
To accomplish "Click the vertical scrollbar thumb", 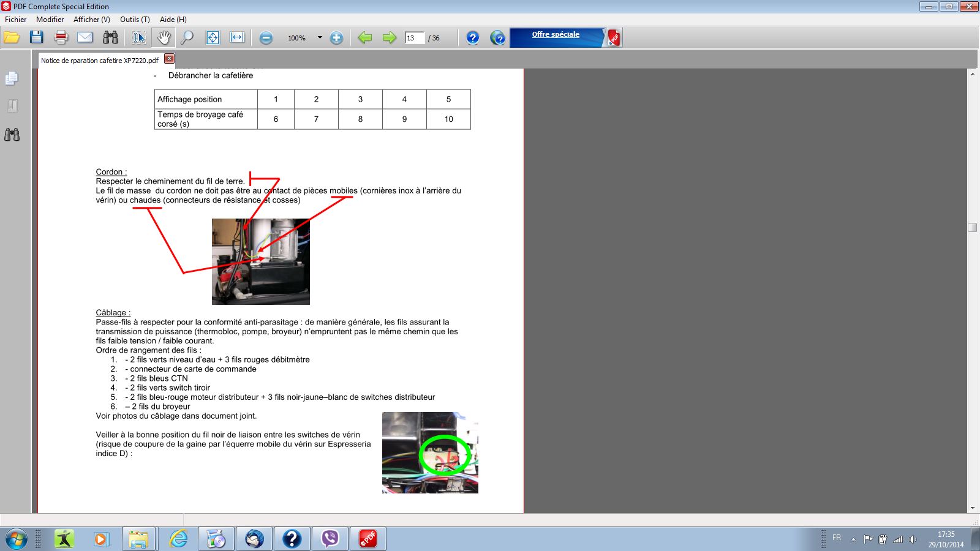I will coord(973,227).
